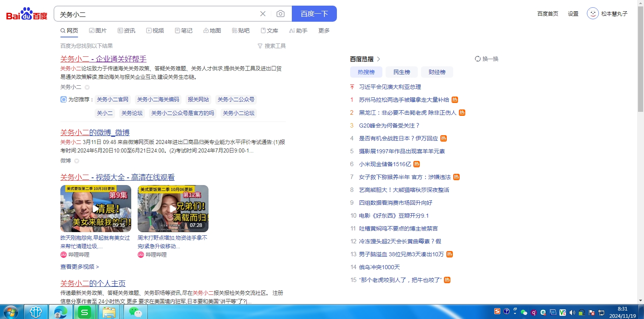Image resolution: width=644 pixels, height=319 pixels.
Task: Open 关务小二的个人主页 result
Action: point(93,283)
